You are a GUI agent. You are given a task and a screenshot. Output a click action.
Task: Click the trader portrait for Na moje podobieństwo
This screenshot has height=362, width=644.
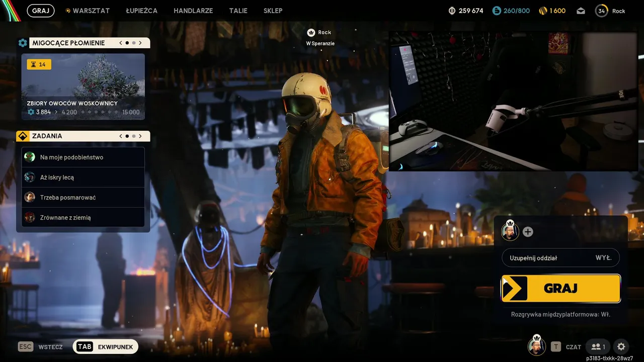point(30,157)
